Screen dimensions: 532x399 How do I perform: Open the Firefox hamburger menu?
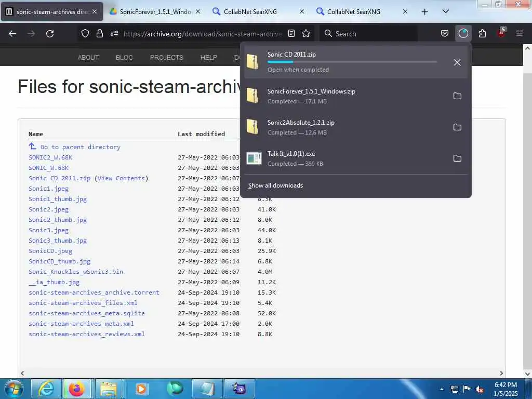[519, 33]
